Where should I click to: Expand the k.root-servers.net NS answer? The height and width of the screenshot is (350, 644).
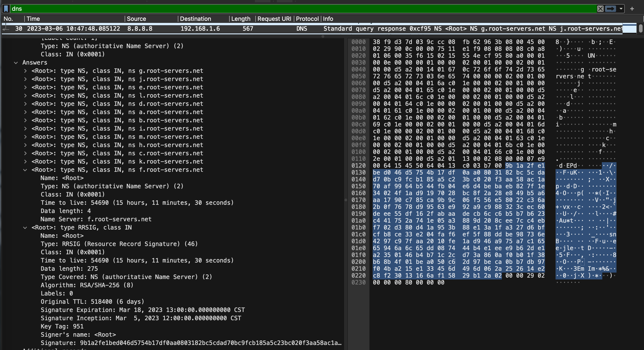tap(25, 162)
